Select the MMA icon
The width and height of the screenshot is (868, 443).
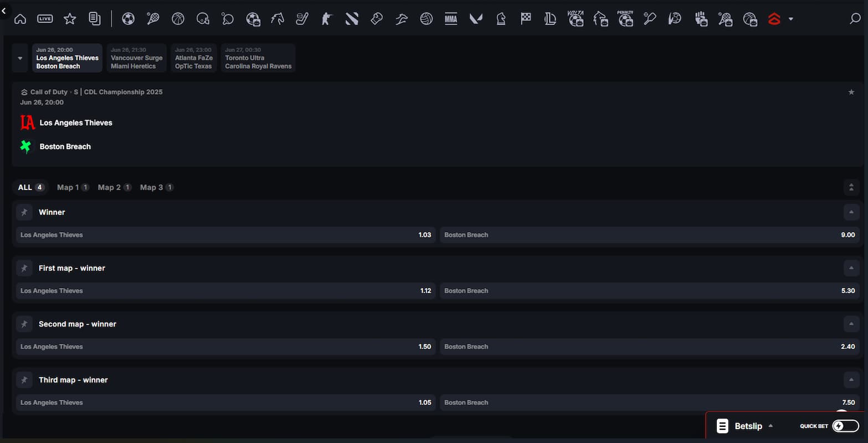click(x=451, y=19)
